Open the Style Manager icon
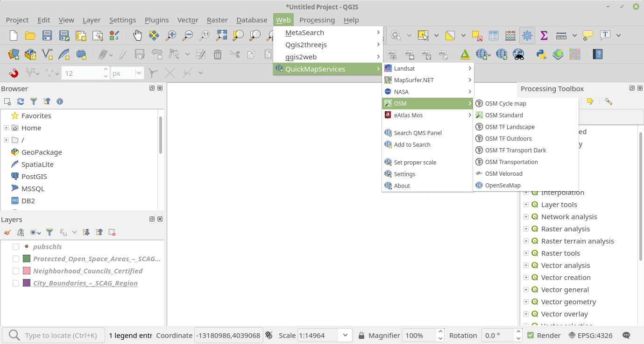 (114, 36)
